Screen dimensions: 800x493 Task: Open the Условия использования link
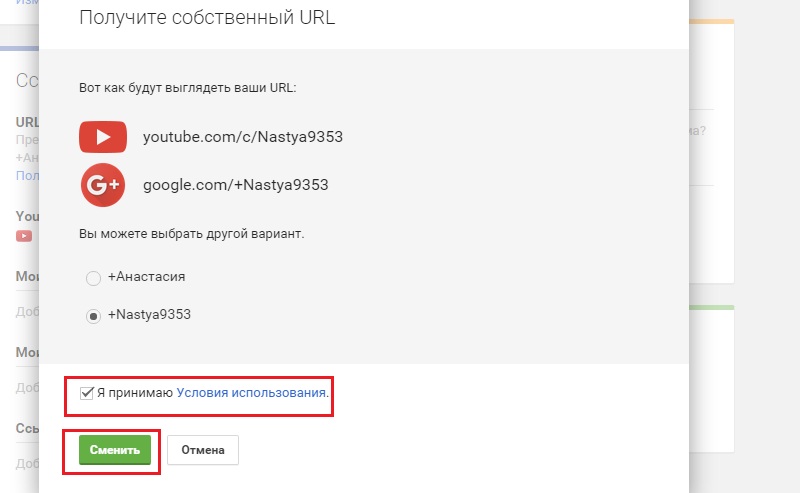point(251,392)
